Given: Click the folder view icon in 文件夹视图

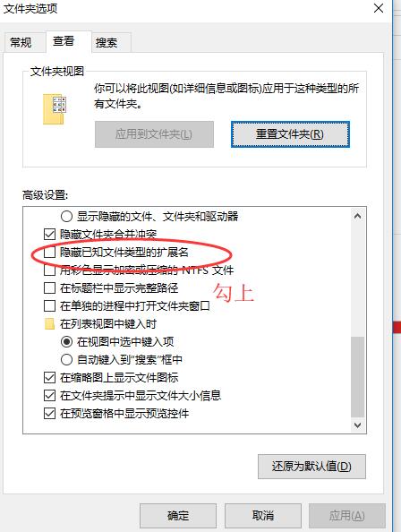Looking at the screenshot, I should pyautogui.click(x=55, y=109).
